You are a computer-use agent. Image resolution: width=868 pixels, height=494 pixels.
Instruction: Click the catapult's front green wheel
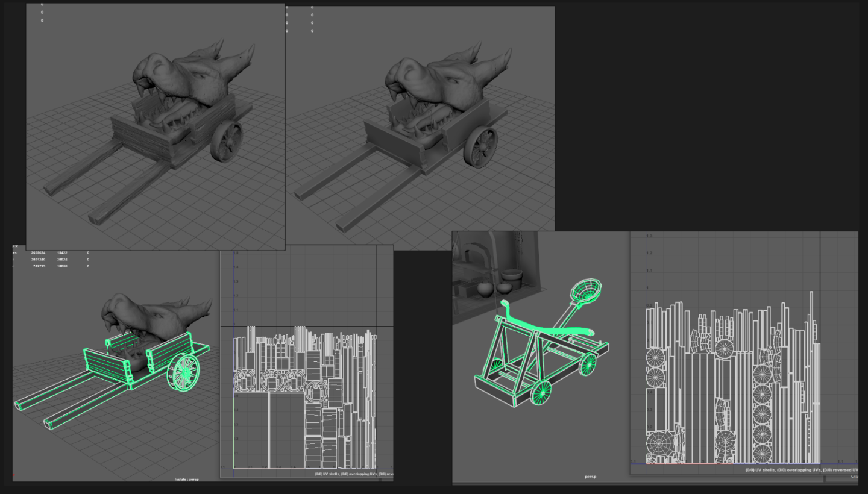pyautogui.click(x=541, y=392)
